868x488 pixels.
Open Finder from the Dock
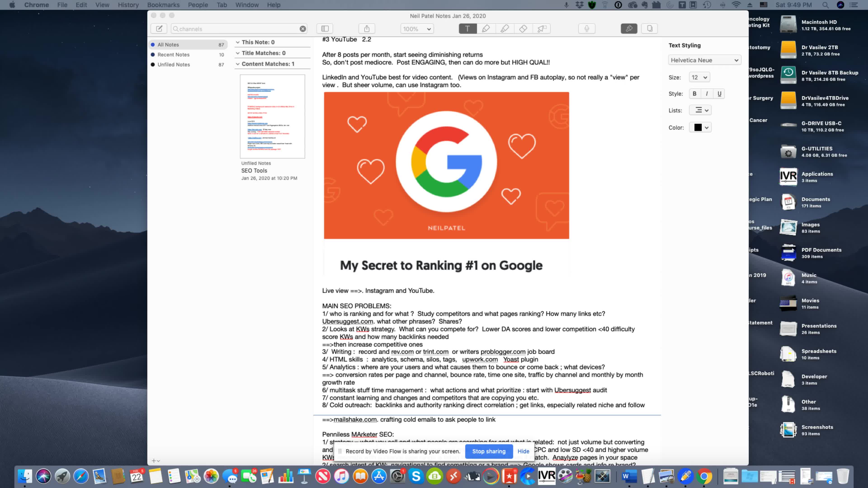pyautogui.click(x=25, y=476)
